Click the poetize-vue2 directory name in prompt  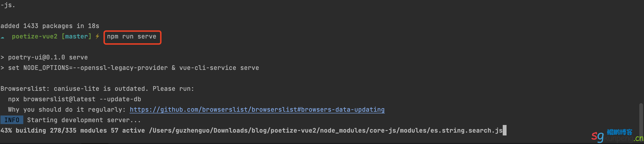click(x=34, y=37)
